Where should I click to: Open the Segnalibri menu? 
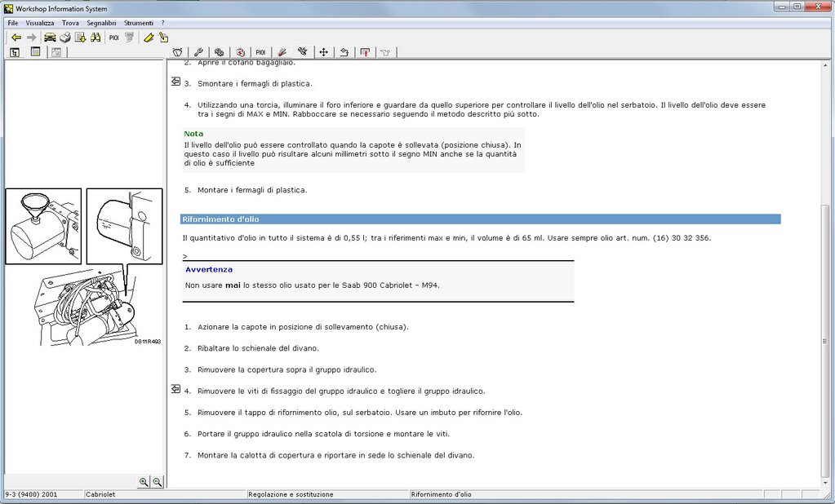tap(101, 23)
